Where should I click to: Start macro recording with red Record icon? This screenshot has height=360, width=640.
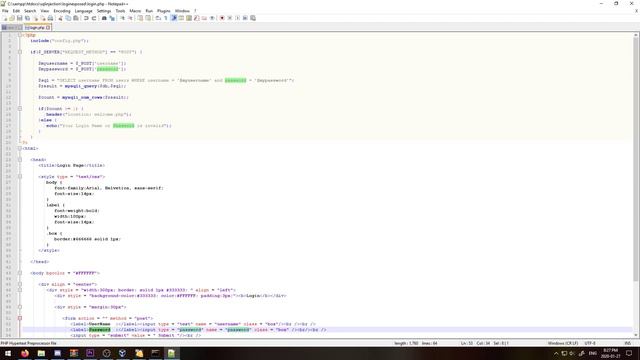click(222, 18)
